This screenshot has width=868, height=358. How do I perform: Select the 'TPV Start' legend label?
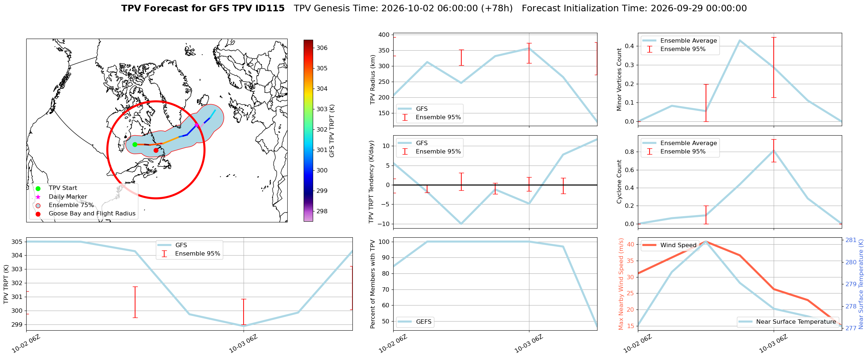tap(63, 188)
